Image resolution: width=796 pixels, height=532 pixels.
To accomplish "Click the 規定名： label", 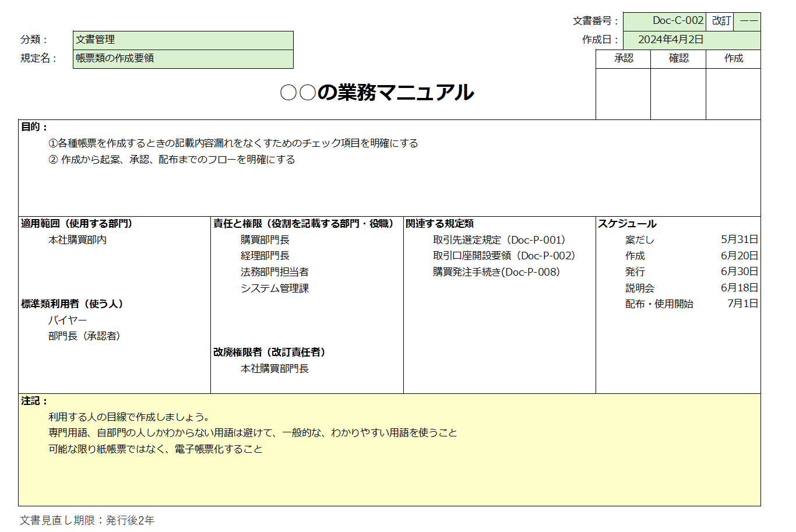I will coord(39,58).
